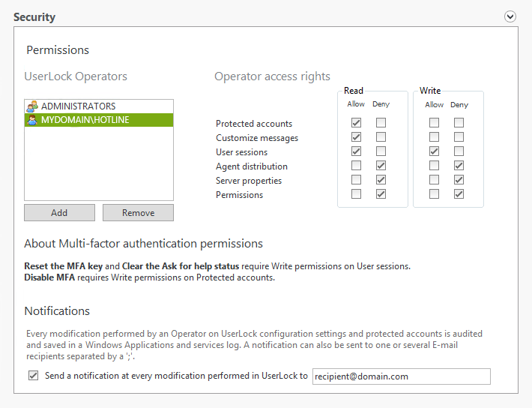Click the Protected accounts label
Image resolution: width=532 pixels, height=408 pixels.
pos(254,124)
